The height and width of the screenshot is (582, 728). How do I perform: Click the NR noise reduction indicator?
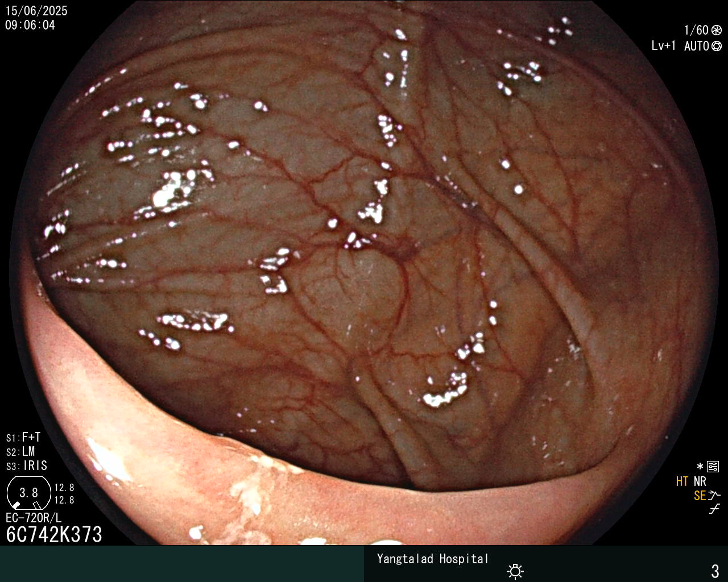point(700,481)
